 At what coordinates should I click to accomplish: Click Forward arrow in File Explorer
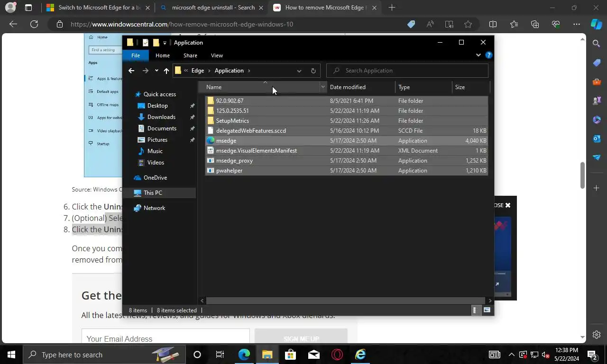tap(146, 71)
